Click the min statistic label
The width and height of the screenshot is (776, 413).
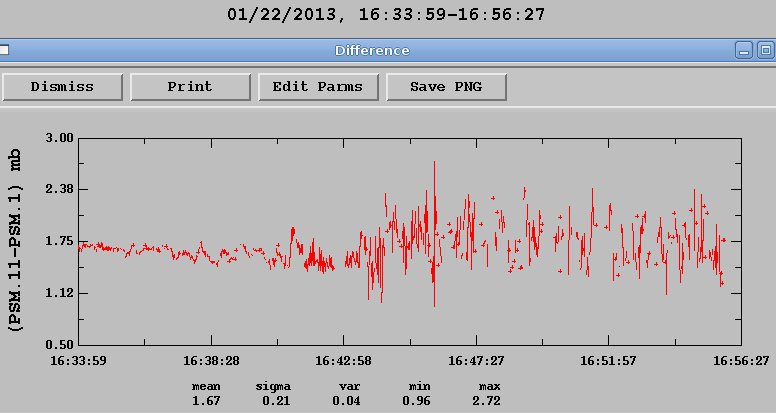pyautogui.click(x=420, y=386)
